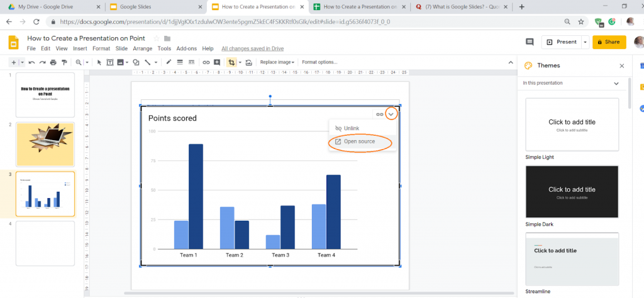Switch to the Google Slides browser tab

coord(153,7)
